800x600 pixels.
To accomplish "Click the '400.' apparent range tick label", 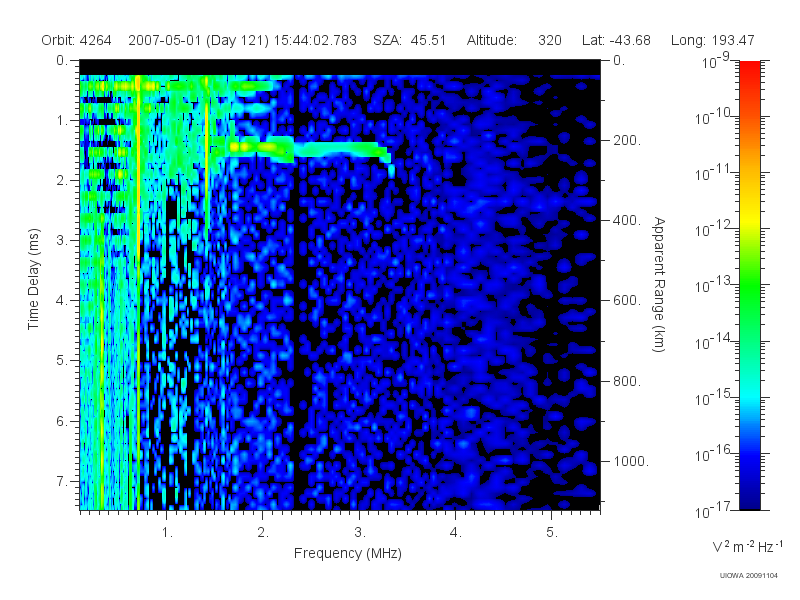I will coord(627,220).
